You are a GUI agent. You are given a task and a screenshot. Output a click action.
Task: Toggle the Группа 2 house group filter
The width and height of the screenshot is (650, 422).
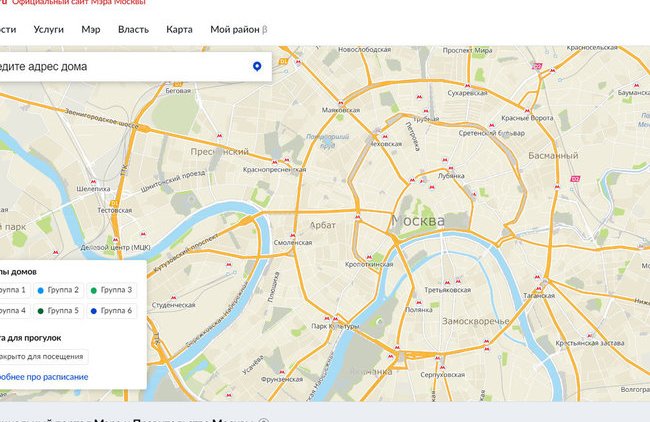[x=58, y=290]
